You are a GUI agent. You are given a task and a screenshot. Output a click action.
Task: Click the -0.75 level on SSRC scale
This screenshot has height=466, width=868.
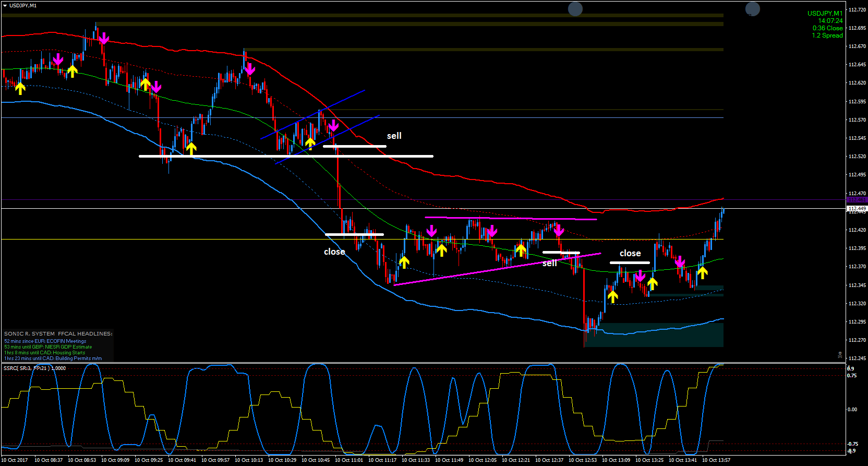tap(852, 444)
